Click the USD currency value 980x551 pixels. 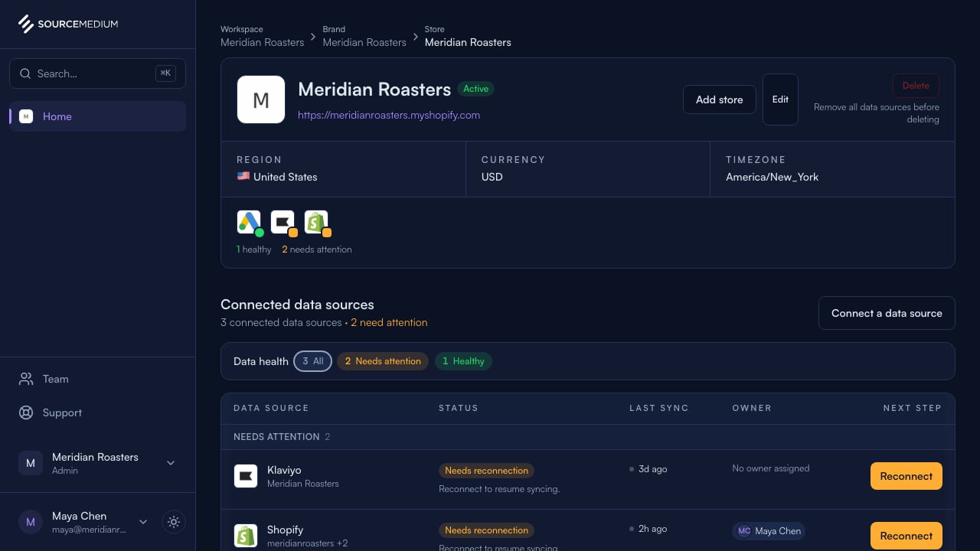click(492, 177)
